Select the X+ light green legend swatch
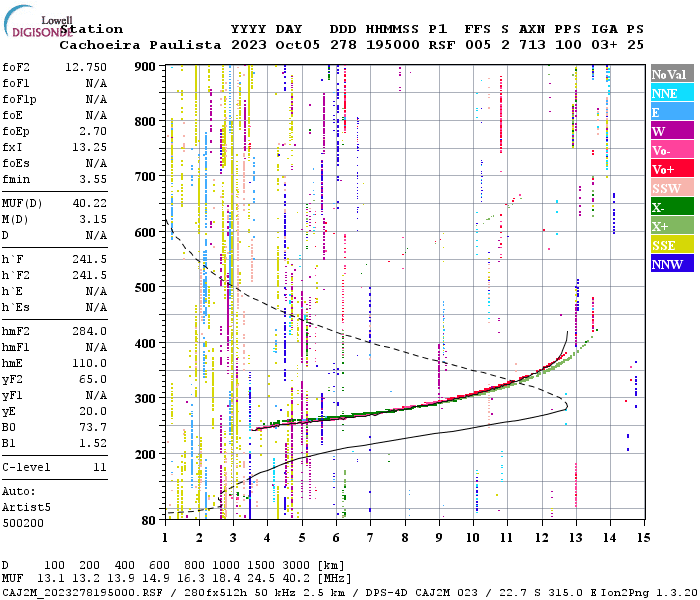This screenshot has height=600, width=700. (x=672, y=226)
